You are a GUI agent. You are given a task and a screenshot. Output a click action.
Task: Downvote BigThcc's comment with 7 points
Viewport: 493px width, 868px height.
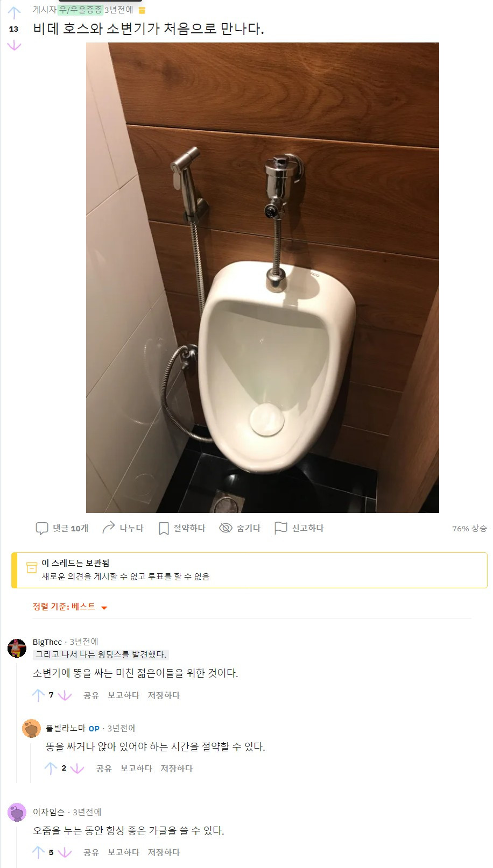coord(65,695)
